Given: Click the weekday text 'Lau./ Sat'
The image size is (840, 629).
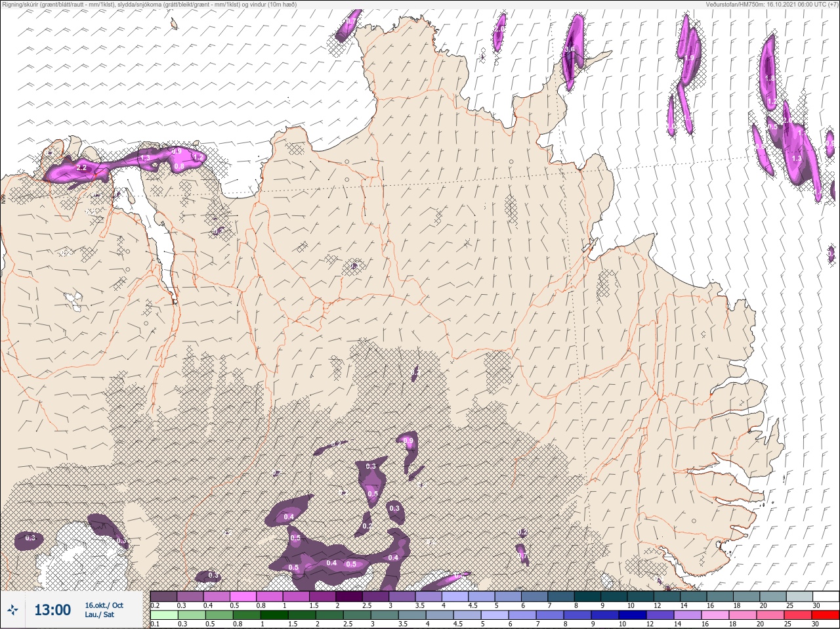Looking at the screenshot, I should pyautogui.click(x=100, y=615).
